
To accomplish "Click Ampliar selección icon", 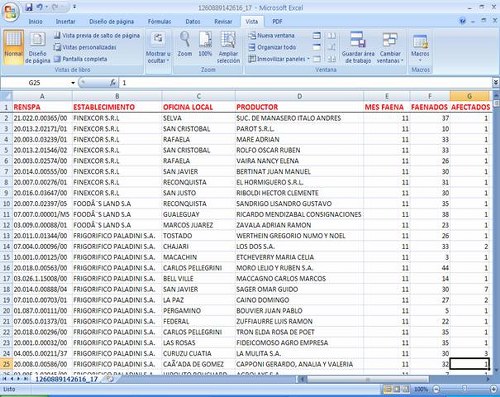I will [x=228, y=47].
